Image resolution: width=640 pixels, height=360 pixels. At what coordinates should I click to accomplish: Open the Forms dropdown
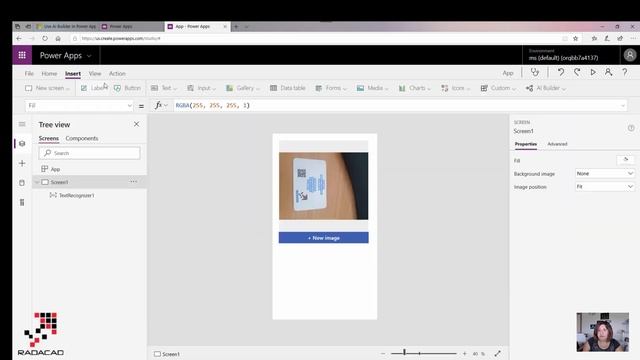tap(331, 88)
